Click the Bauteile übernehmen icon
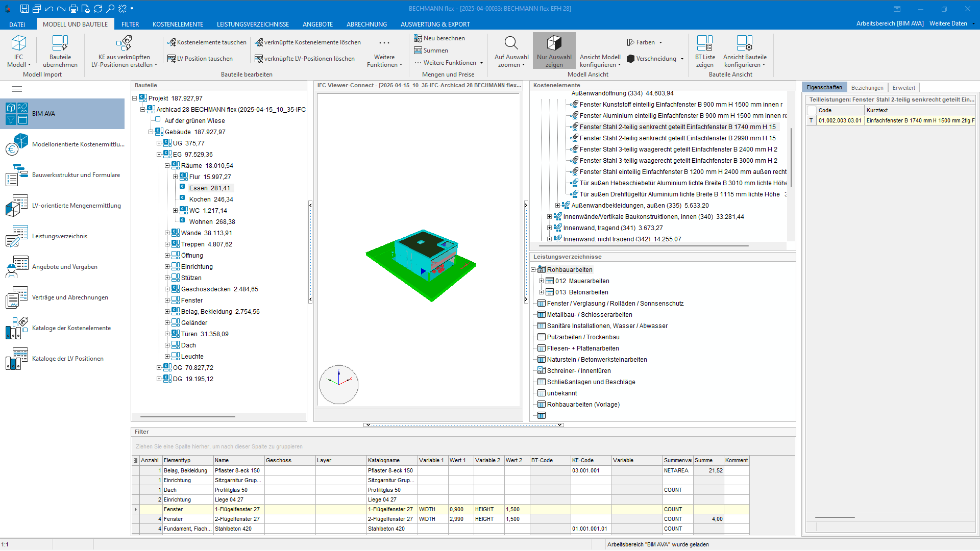This screenshot has width=980, height=551. point(60,43)
